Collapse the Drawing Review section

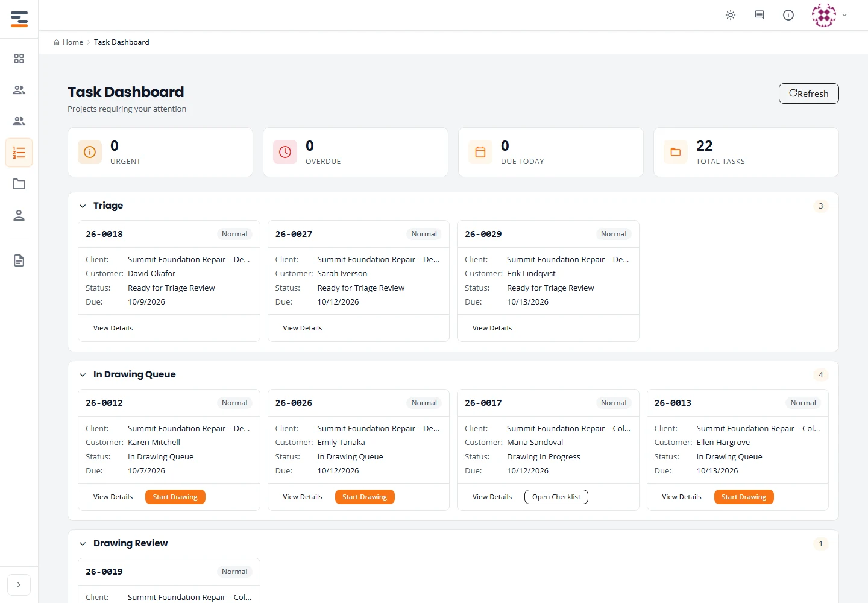pos(83,543)
